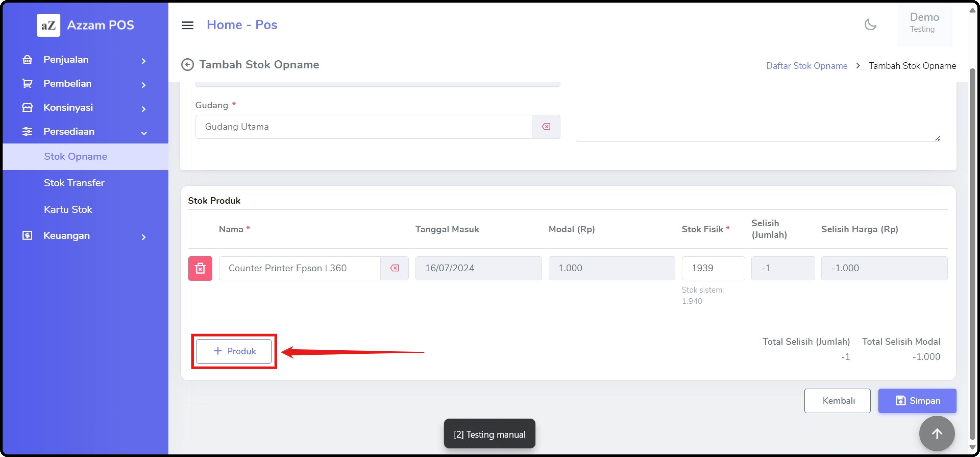Viewport: 980px width, 457px height.
Task: Click the Stok Fisik input field
Action: (x=713, y=268)
